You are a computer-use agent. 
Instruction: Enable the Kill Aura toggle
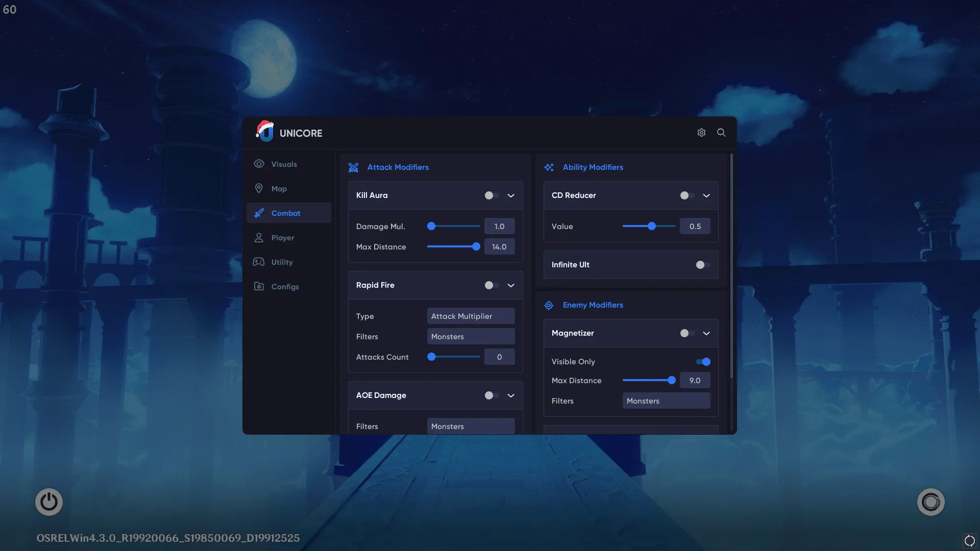click(491, 195)
